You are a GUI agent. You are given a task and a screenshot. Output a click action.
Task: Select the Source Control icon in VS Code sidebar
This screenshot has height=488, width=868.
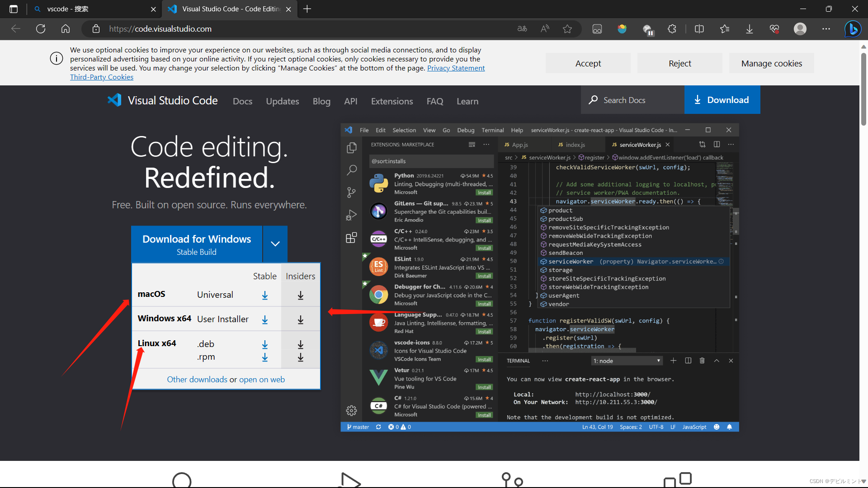pos(351,192)
